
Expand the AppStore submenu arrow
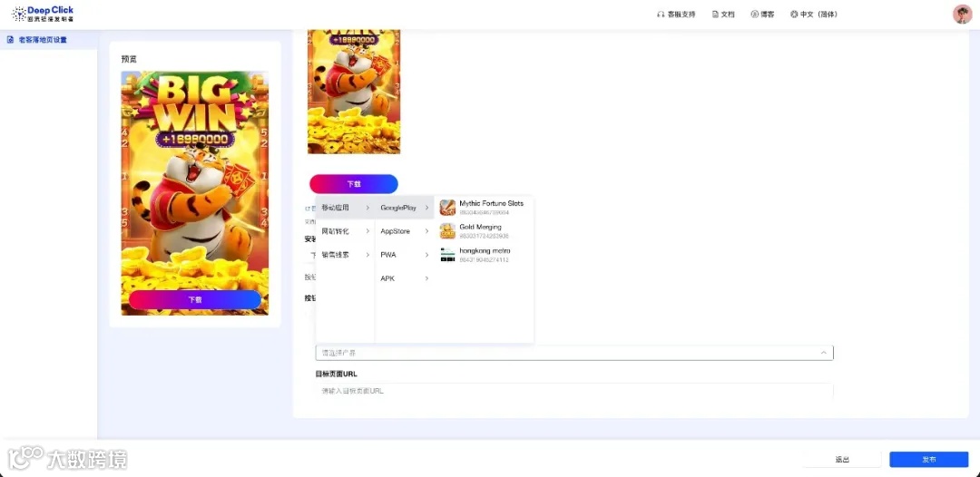pos(426,231)
